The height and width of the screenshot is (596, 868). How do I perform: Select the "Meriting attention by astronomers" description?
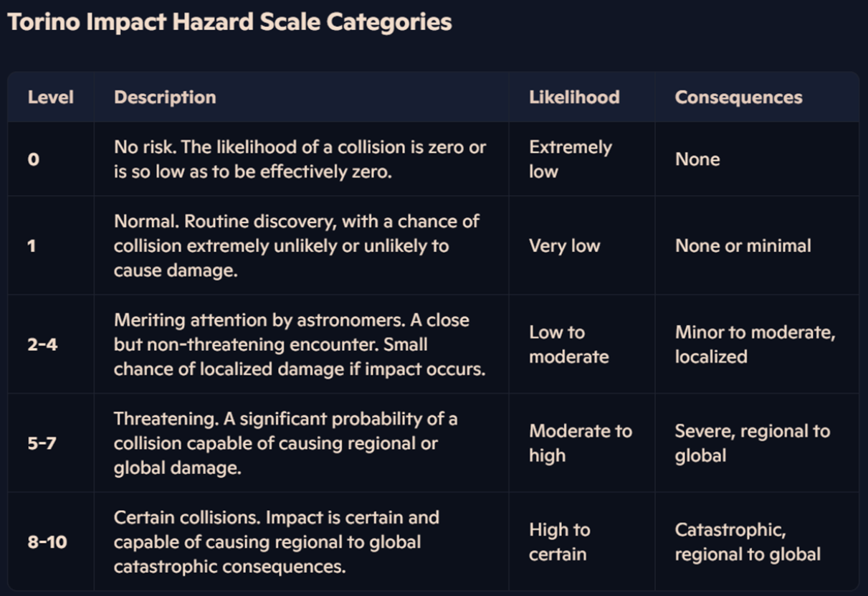click(x=300, y=344)
